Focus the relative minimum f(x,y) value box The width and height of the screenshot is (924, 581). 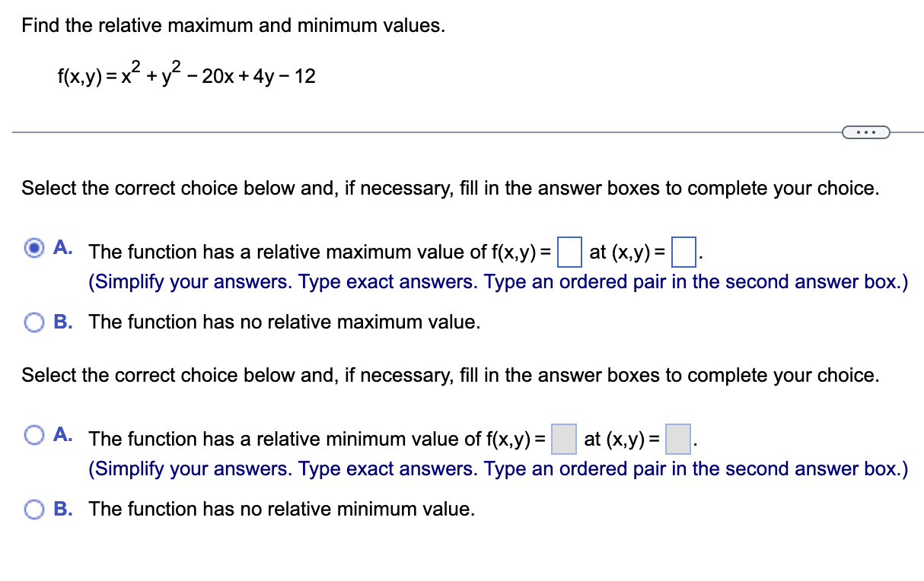[x=564, y=439]
